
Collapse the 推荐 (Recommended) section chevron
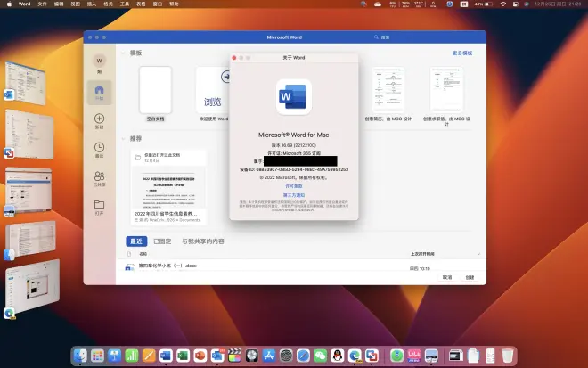point(123,139)
